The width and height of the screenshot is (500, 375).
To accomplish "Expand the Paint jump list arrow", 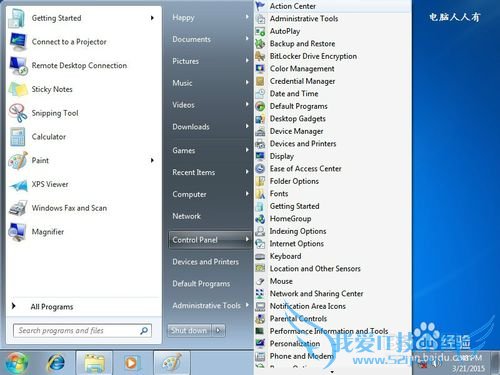I will 152,160.
